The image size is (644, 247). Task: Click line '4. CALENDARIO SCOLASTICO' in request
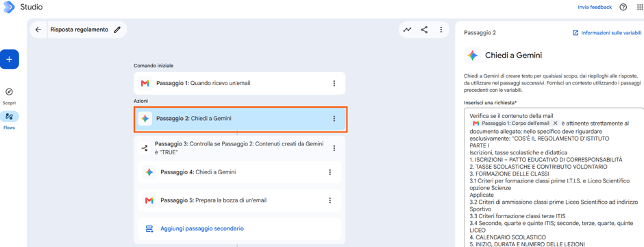coord(508,237)
